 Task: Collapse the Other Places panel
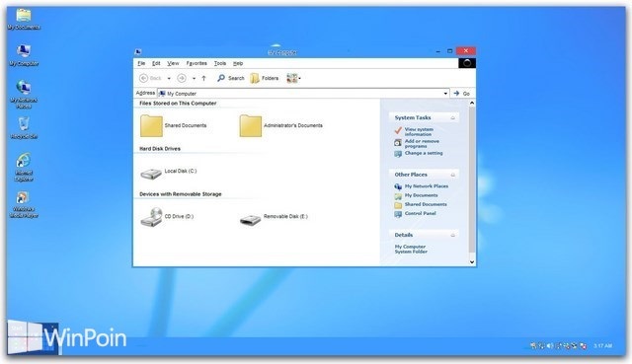click(x=452, y=175)
